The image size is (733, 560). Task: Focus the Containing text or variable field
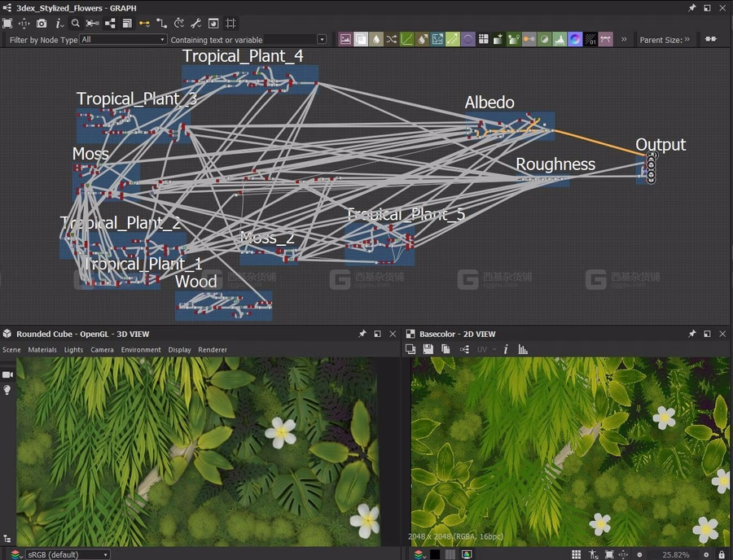click(x=290, y=40)
